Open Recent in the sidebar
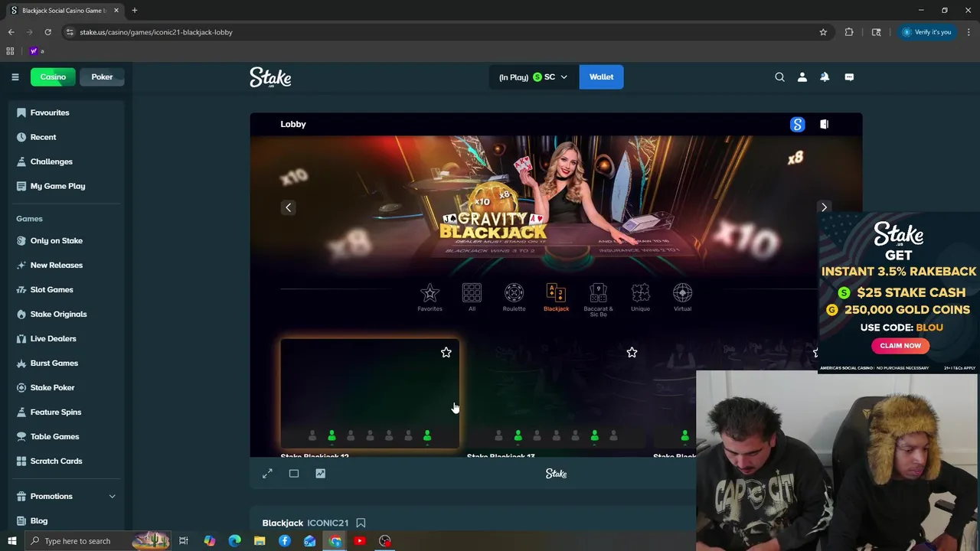This screenshot has height=551, width=980. (x=66, y=137)
